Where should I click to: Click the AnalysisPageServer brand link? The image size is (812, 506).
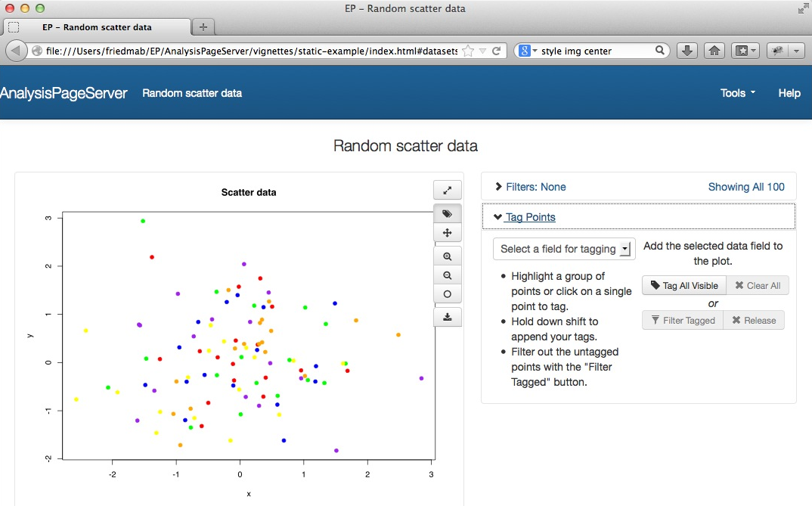point(64,93)
